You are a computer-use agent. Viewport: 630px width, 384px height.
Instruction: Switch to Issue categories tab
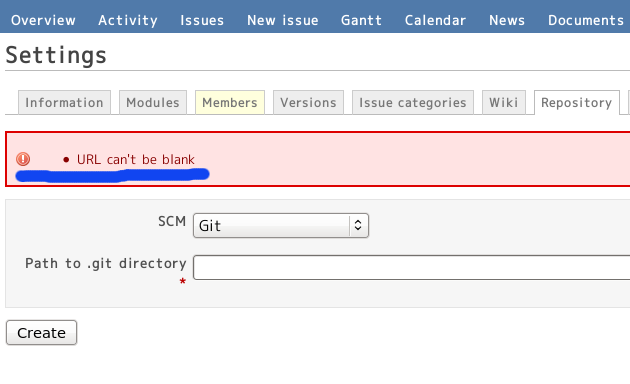click(x=413, y=102)
